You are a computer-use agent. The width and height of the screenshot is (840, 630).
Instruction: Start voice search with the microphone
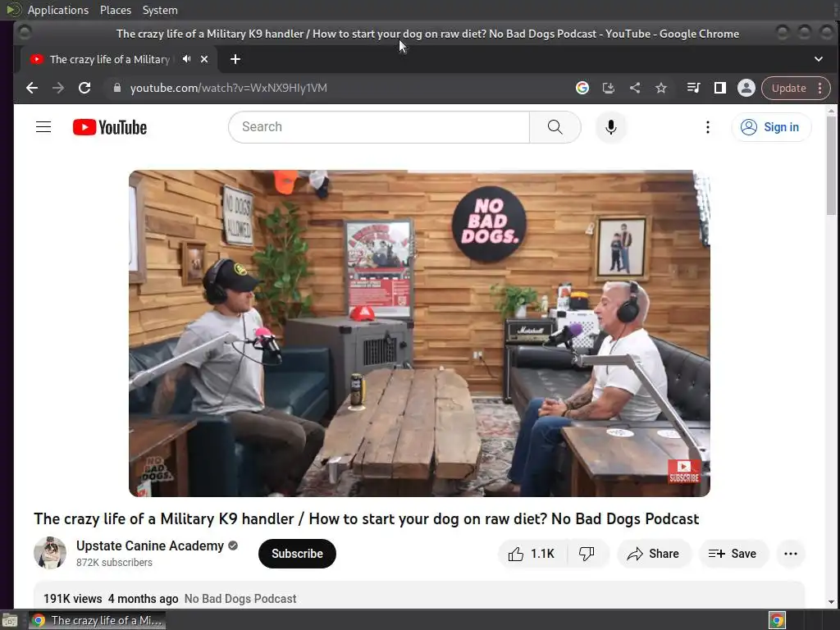click(x=610, y=127)
